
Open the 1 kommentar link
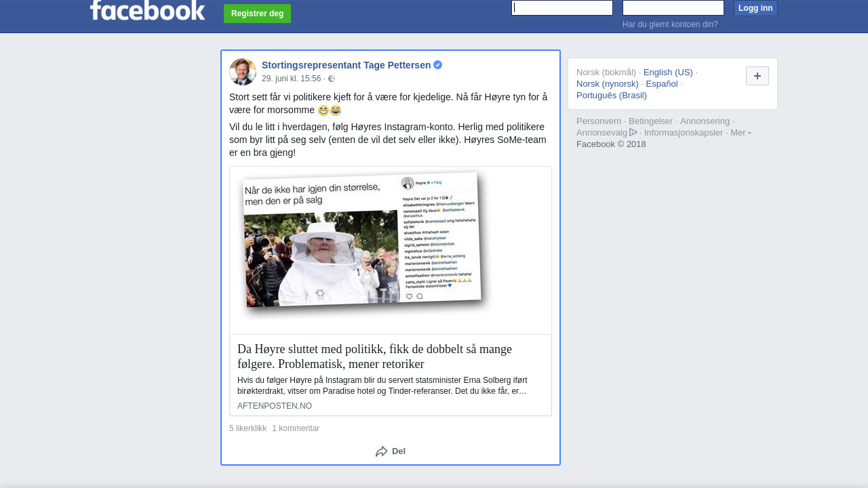pyautogui.click(x=296, y=428)
